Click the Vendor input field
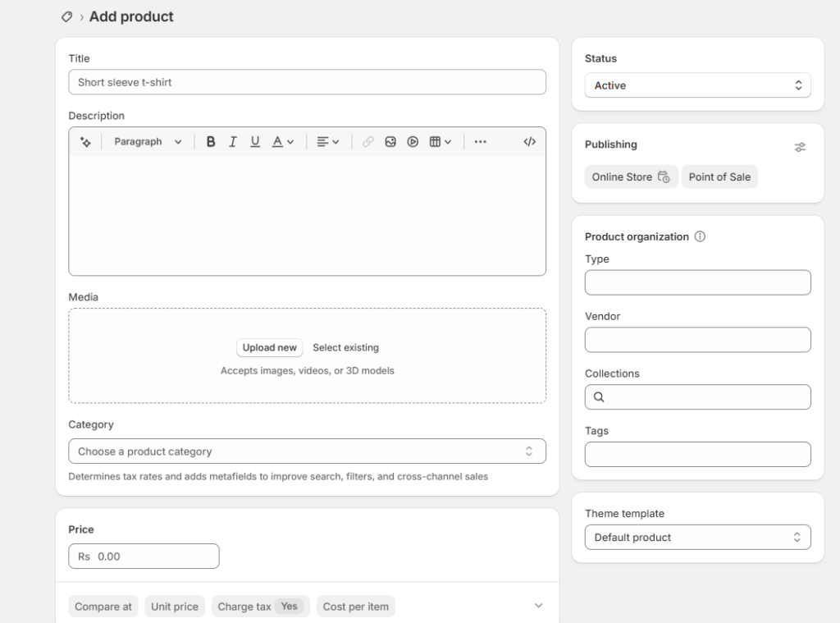 [697, 340]
